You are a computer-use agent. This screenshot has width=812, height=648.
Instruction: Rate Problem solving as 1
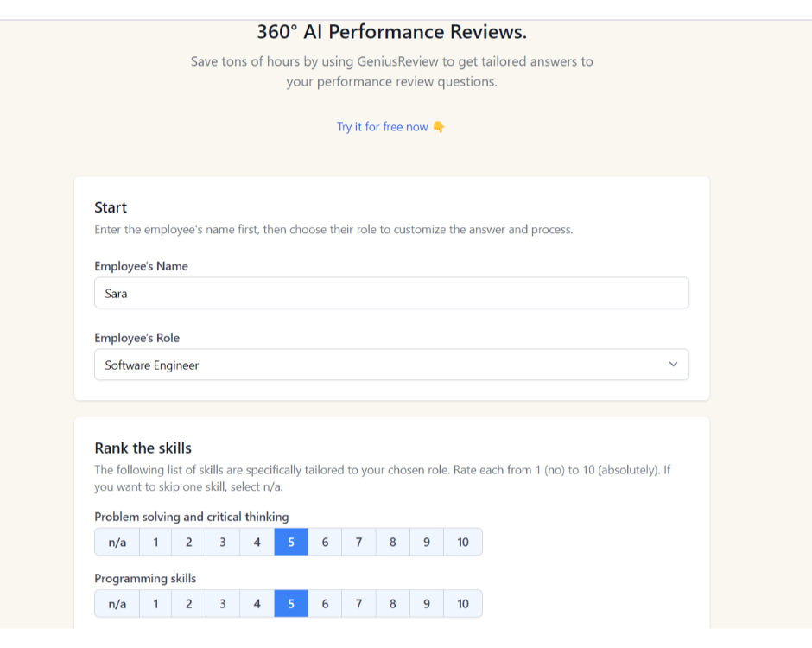(155, 542)
